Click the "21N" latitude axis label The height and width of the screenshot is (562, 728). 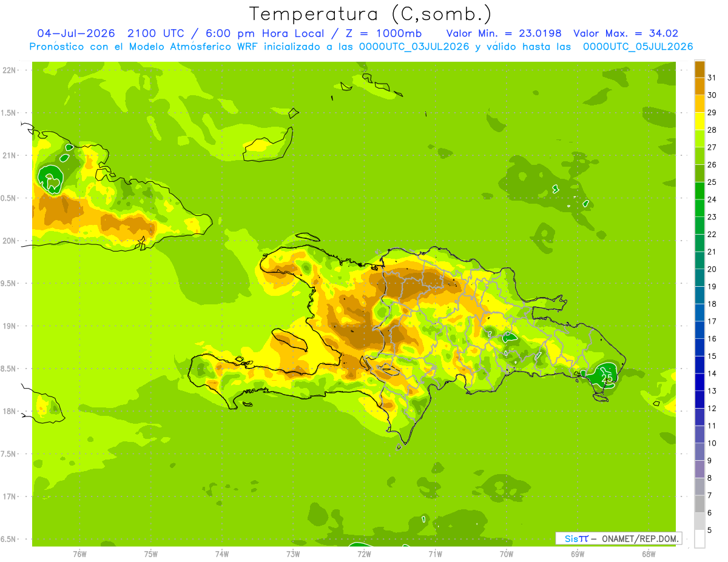coord(10,155)
